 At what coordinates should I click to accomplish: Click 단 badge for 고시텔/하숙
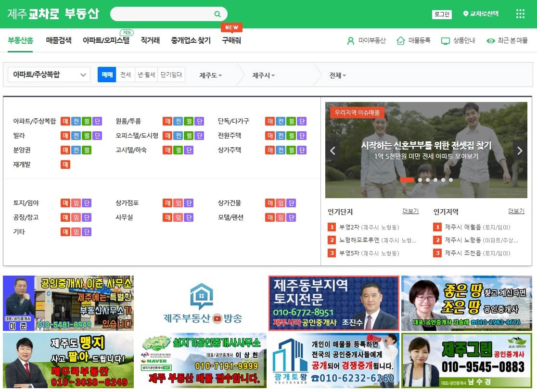pyautogui.click(x=189, y=150)
